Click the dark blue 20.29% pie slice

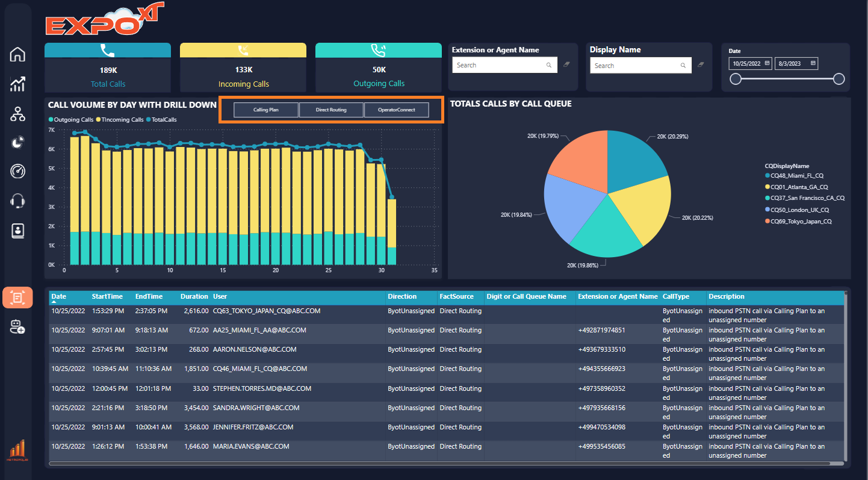pos(632,160)
